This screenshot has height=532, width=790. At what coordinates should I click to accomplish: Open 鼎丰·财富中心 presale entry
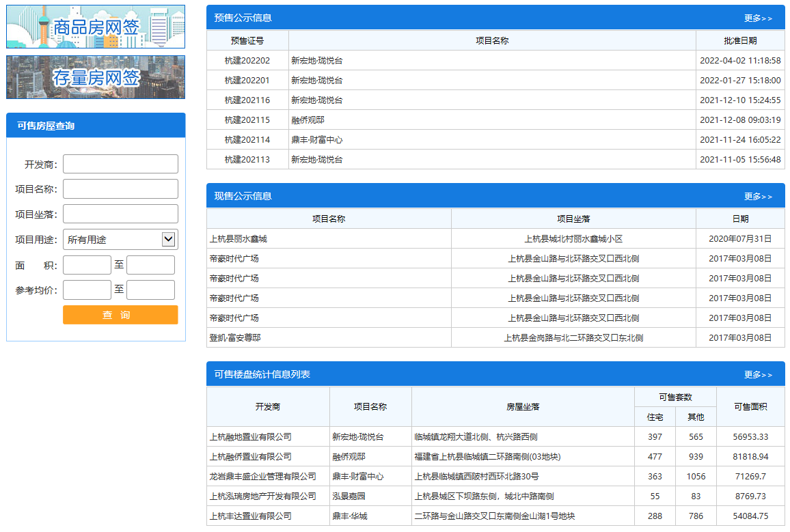coord(317,140)
